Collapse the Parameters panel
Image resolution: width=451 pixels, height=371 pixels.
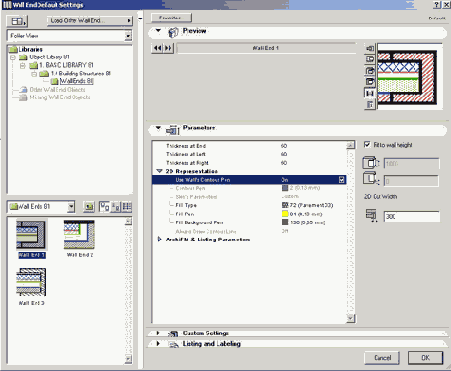pyautogui.click(x=158, y=128)
